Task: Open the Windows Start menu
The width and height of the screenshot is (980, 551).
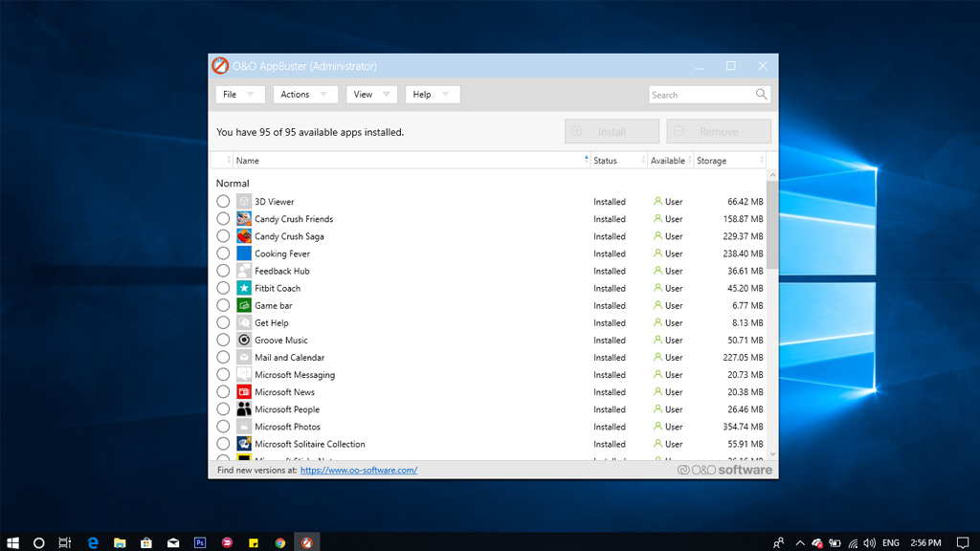Action: click(12, 542)
